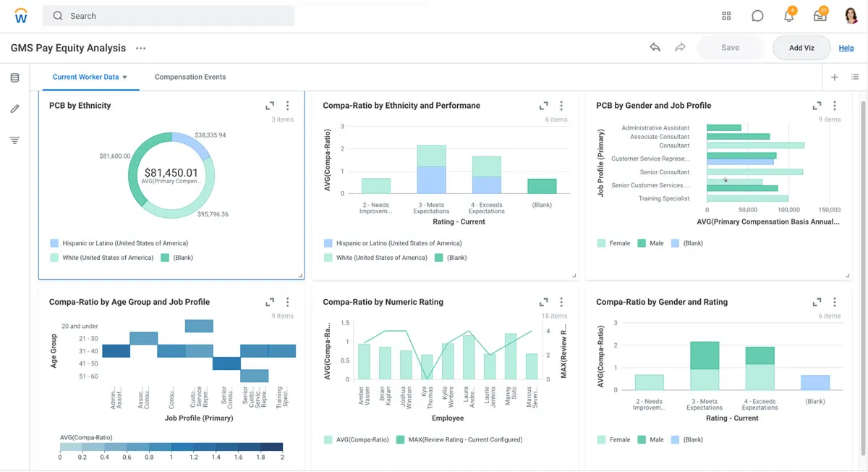Image resolution: width=868 pixels, height=472 pixels.
Task: Open the options menu beside GMS Pay Equity Analysis
Action: point(140,48)
